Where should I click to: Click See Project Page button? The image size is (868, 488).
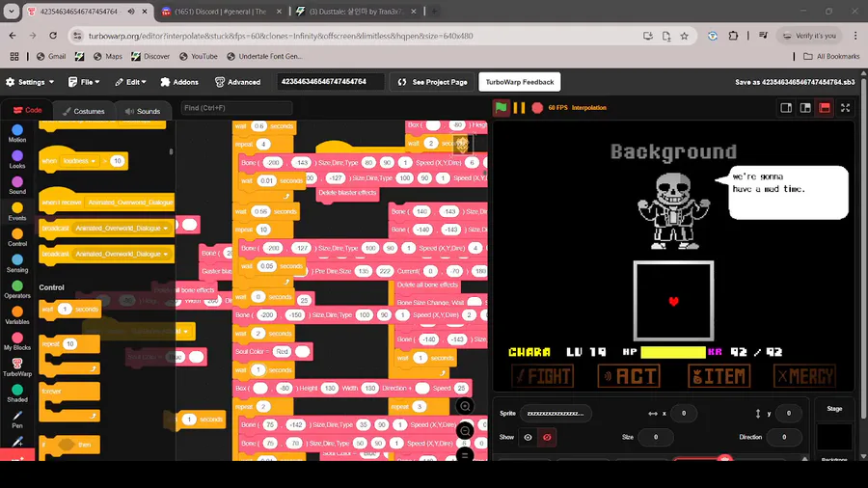432,82
